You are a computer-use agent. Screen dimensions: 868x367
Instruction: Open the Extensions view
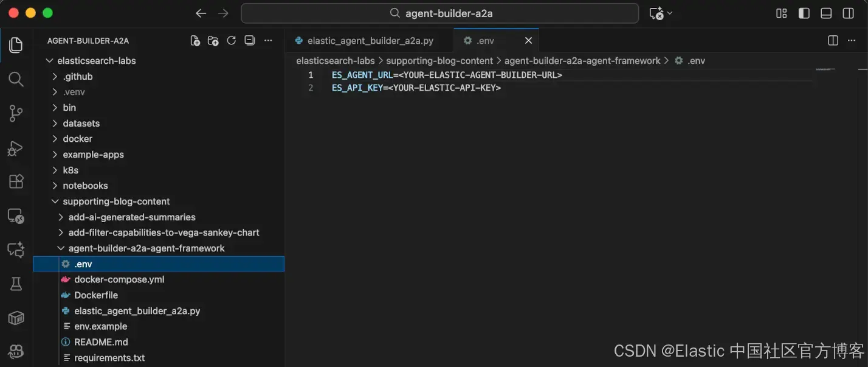pos(16,181)
